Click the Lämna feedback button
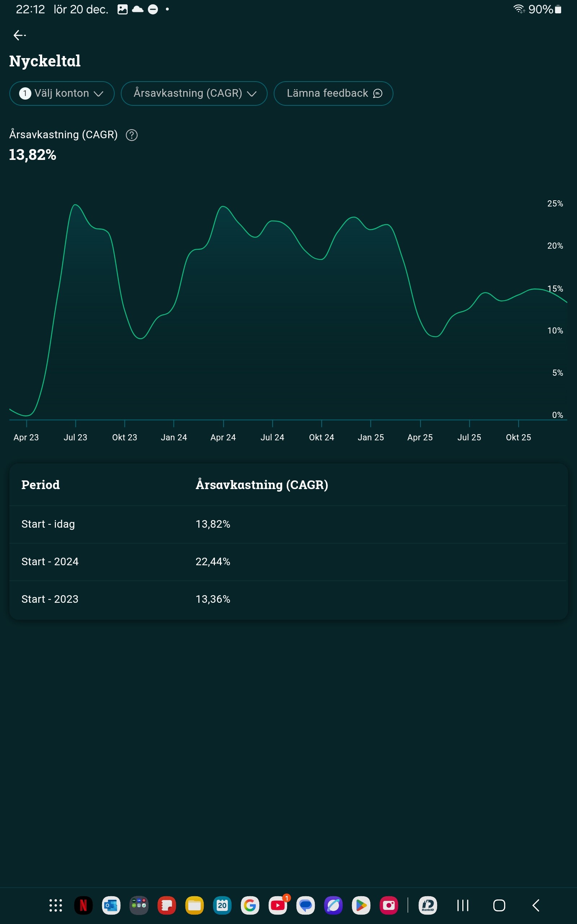 (333, 93)
